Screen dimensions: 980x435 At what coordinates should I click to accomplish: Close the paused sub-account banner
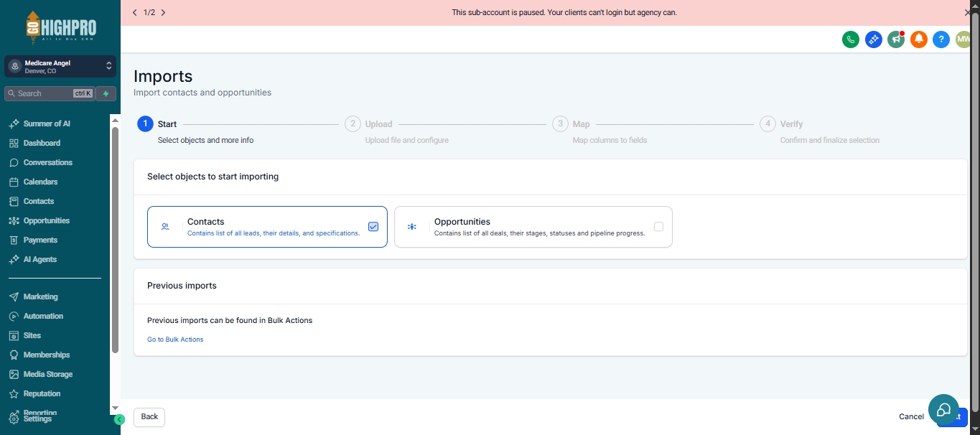coord(967,13)
